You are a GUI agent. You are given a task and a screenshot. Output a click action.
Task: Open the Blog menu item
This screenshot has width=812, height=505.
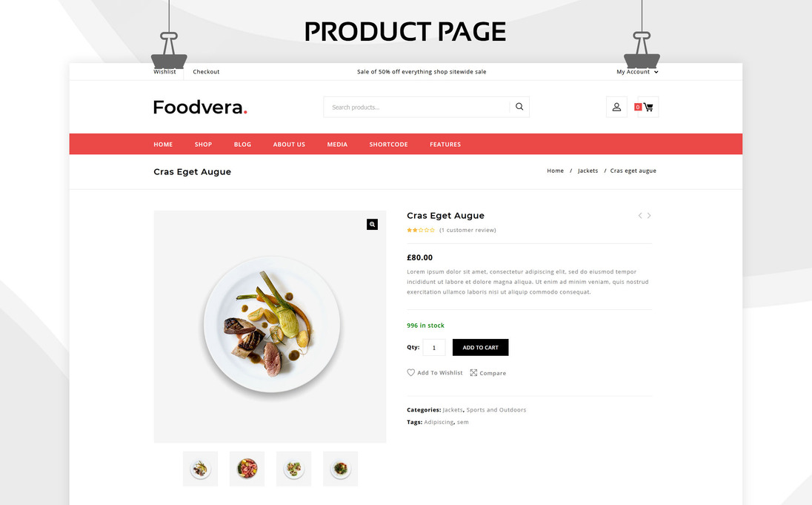tap(242, 144)
